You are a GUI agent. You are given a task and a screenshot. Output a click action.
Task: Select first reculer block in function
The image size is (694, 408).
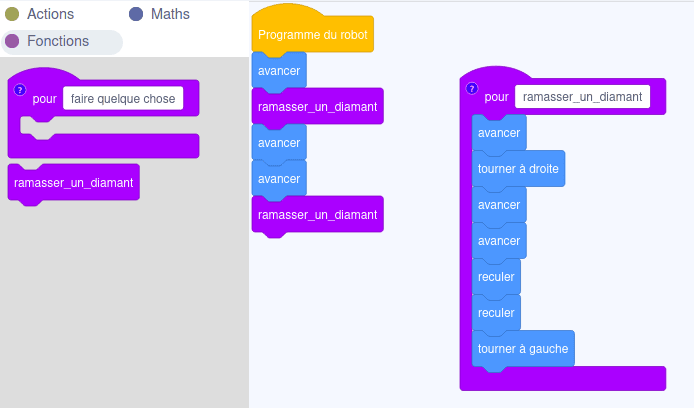(x=496, y=277)
